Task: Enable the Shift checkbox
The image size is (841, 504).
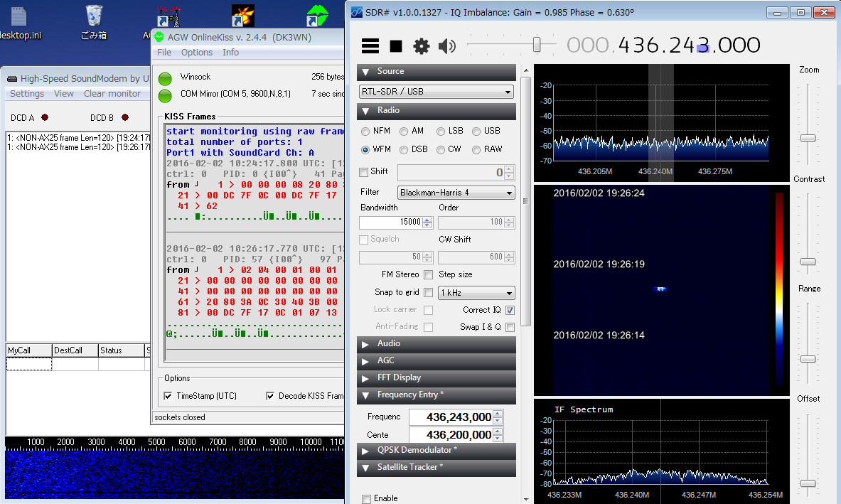Action: point(364,172)
